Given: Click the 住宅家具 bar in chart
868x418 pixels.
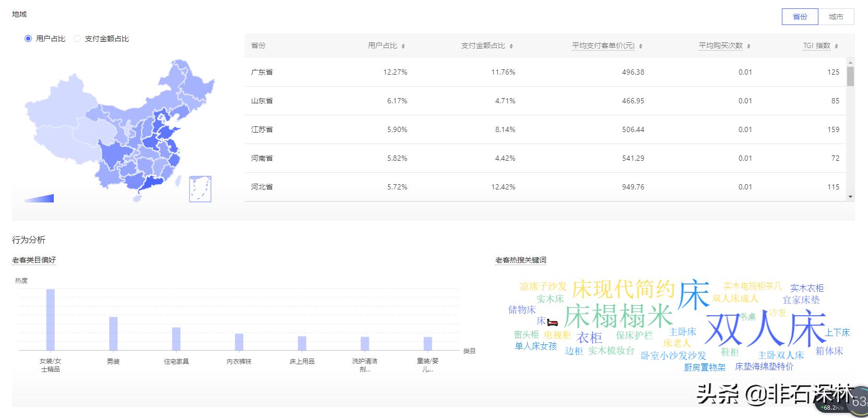Looking at the screenshot, I should (176, 339).
